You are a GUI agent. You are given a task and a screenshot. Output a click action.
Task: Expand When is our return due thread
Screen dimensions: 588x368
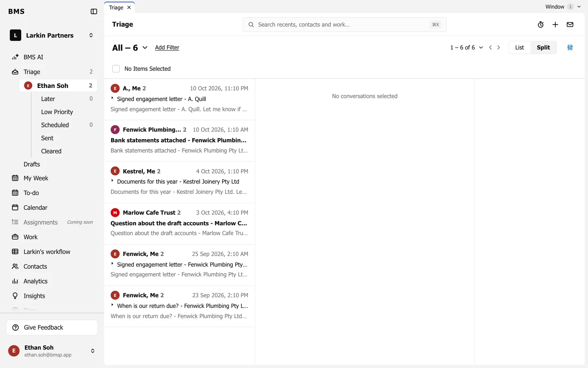click(x=112, y=305)
